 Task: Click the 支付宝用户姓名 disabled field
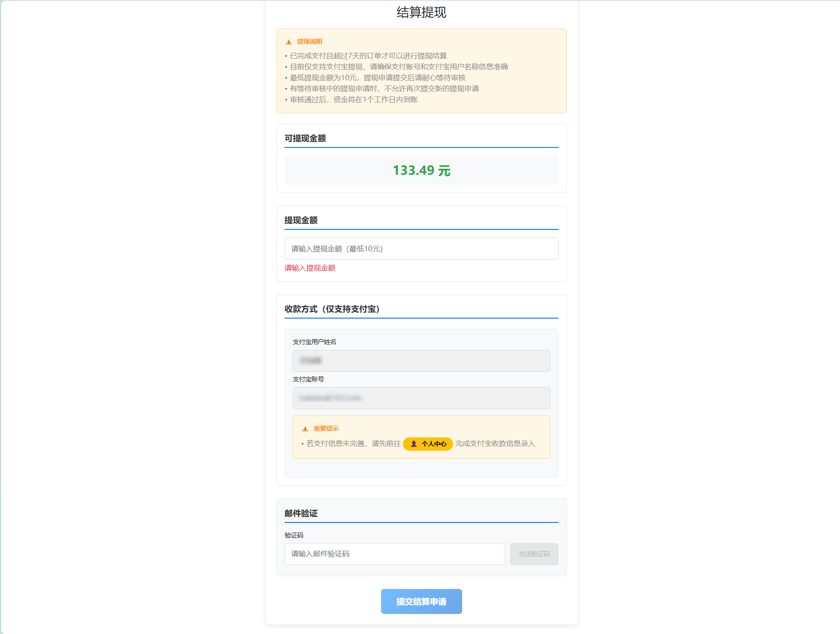(x=421, y=361)
